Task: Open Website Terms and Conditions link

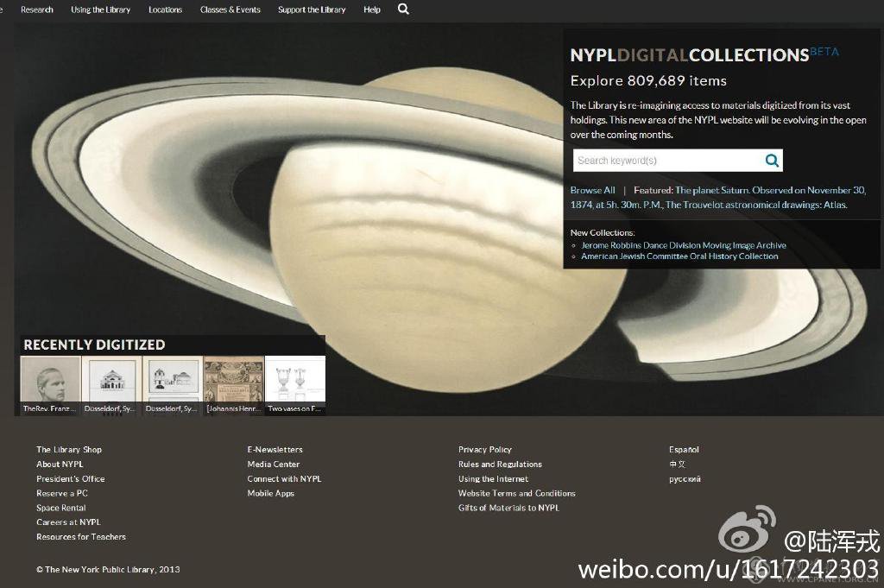Action: tap(517, 493)
